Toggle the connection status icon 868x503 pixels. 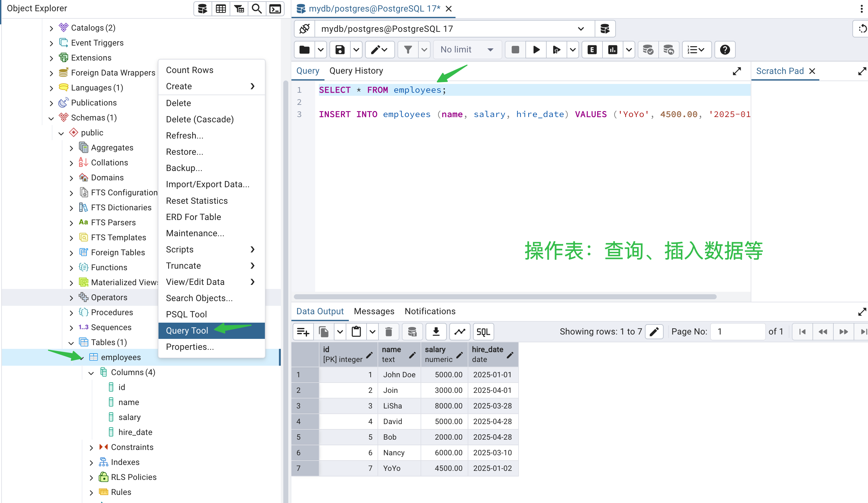pos(305,29)
